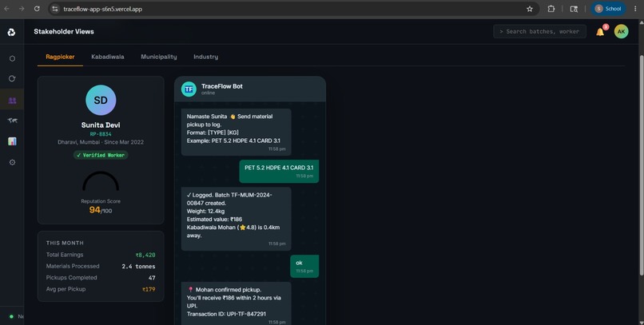
Task: Switch to the Ragpicker tab
Action: coord(60,57)
